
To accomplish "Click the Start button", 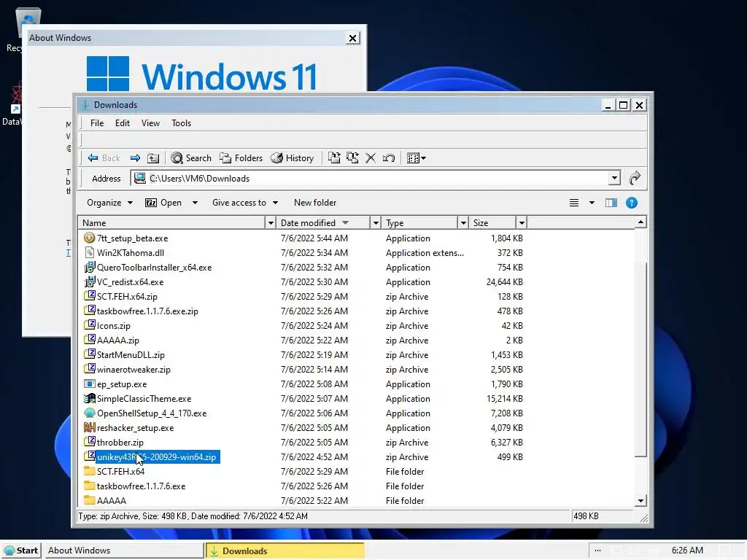I will click(x=21, y=551).
